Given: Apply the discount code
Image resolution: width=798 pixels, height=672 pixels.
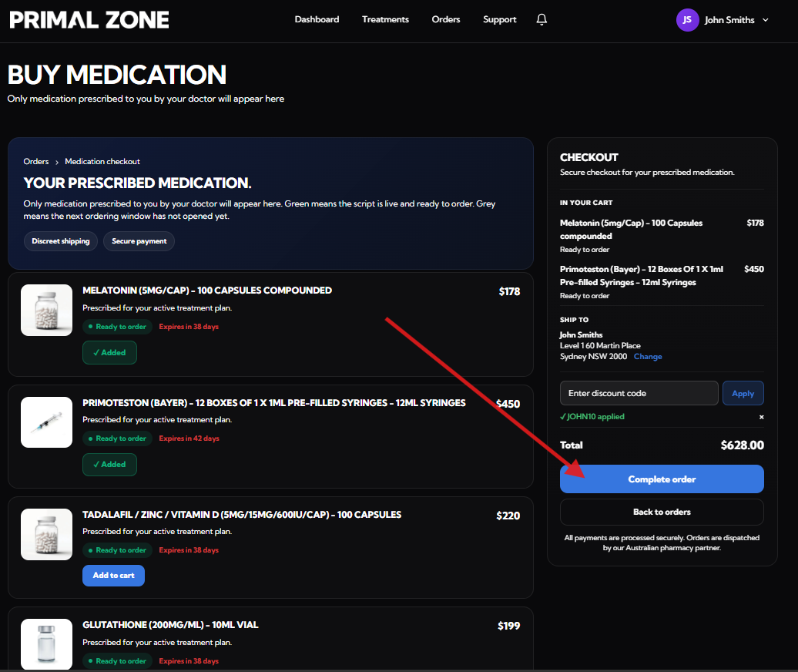Looking at the screenshot, I should tap(743, 393).
